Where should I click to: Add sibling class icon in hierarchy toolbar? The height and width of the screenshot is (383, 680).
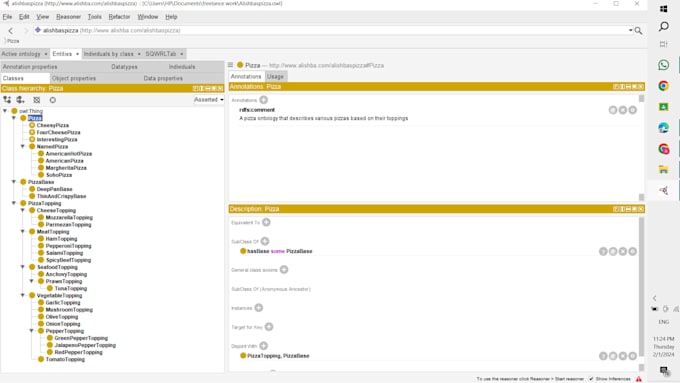pyautogui.click(x=20, y=100)
